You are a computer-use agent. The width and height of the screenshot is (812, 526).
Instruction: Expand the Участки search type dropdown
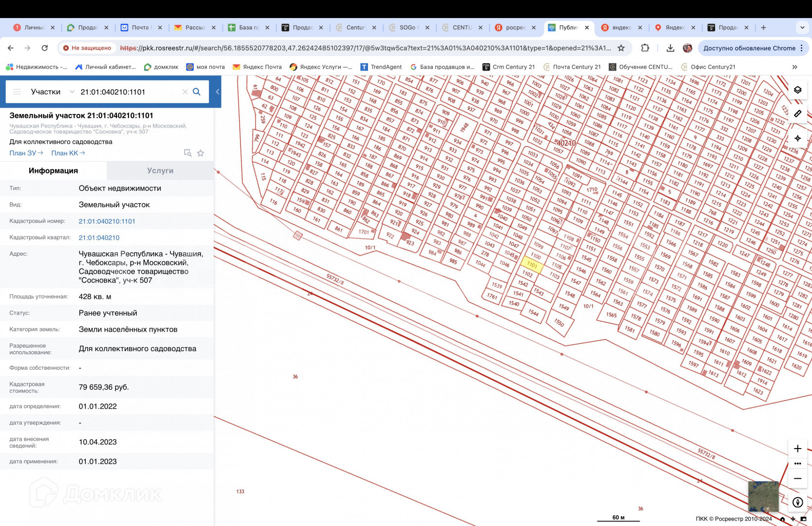pos(72,92)
